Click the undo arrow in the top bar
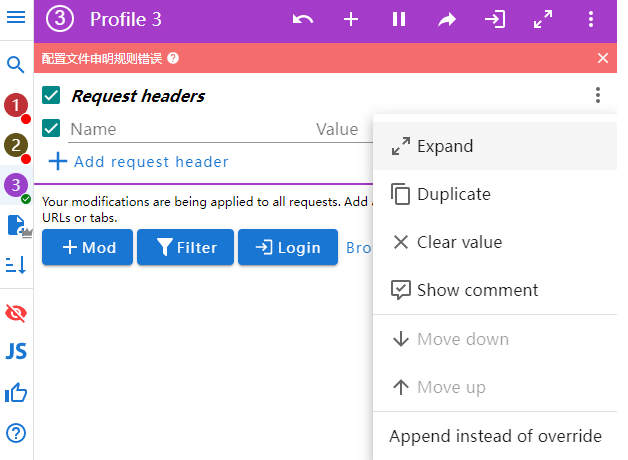628x460 pixels. point(303,20)
